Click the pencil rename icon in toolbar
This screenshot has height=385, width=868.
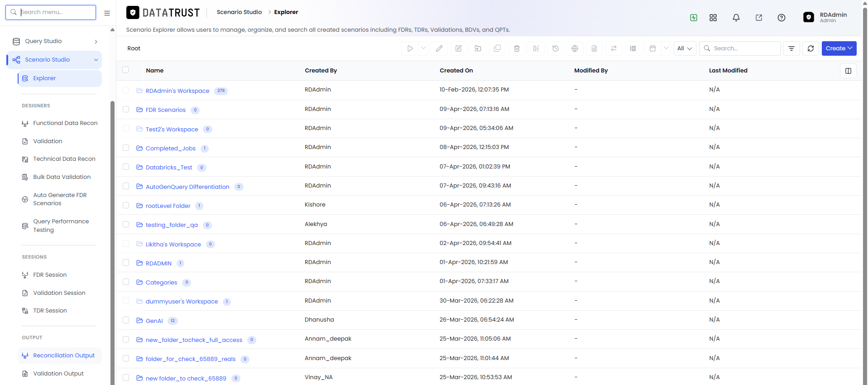439,48
